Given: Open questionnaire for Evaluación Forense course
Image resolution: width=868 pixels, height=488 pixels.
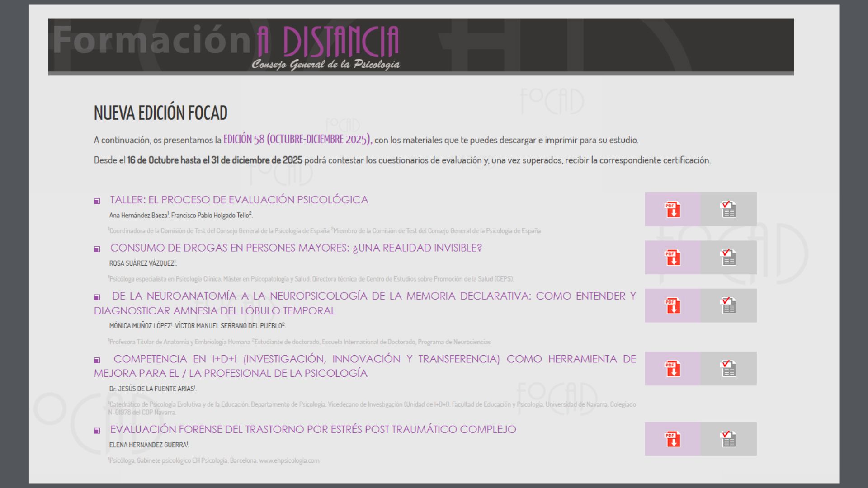Looking at the screenshot, I should coord(728,439).
